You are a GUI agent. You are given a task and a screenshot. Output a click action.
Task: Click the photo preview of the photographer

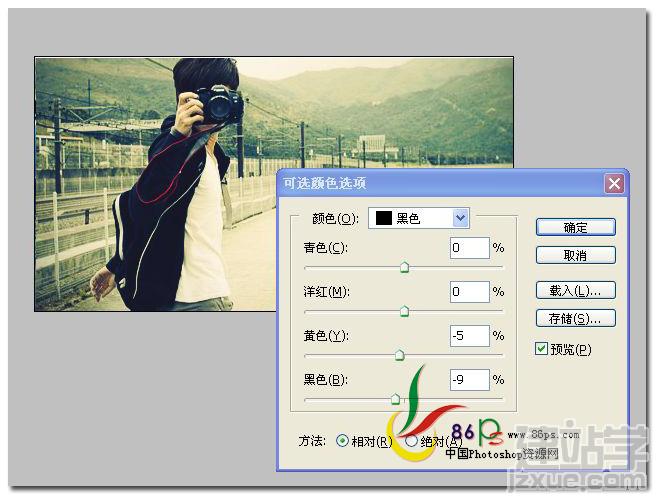(274, 184)
